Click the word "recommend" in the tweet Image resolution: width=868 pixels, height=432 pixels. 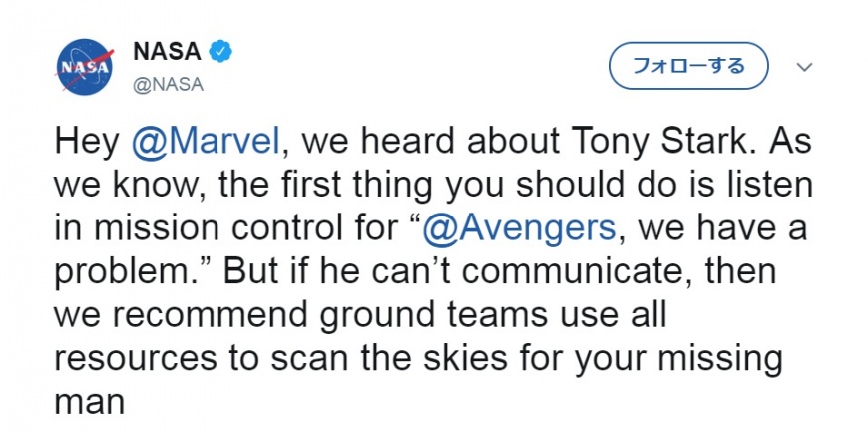tap(216, 315)
